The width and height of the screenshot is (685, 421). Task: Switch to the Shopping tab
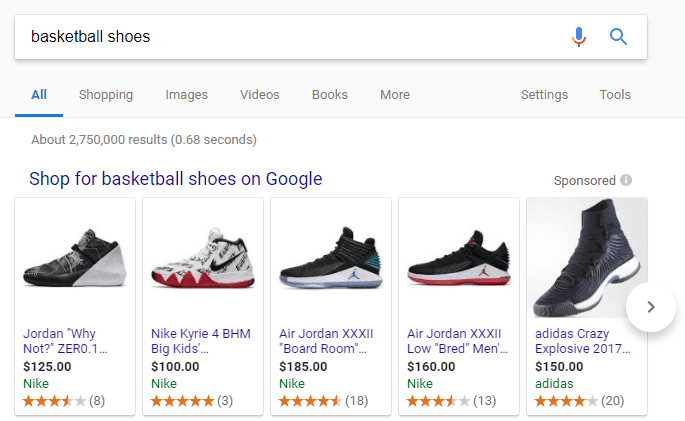click(106, 95)
